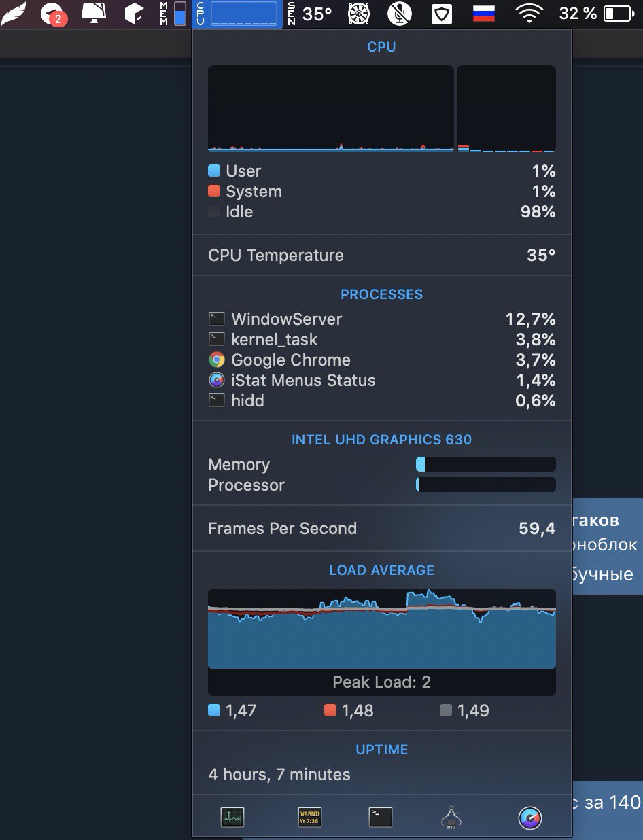Click the LOAD AVERAGE section header

(x=382, y=570)
